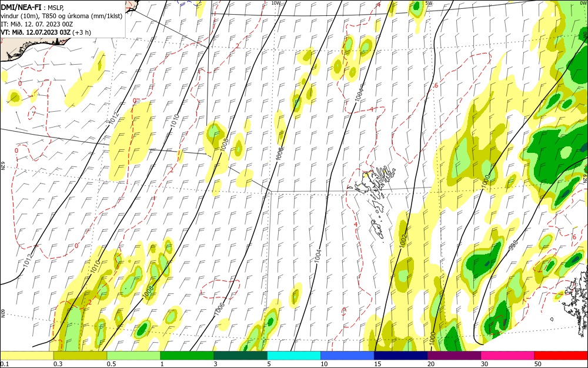Image resolution: width=588 pixels, height=368 pixels.
Task: Click the 'vindur (10m), T850 og úrkoma' line
Action: tap(62, 16)
